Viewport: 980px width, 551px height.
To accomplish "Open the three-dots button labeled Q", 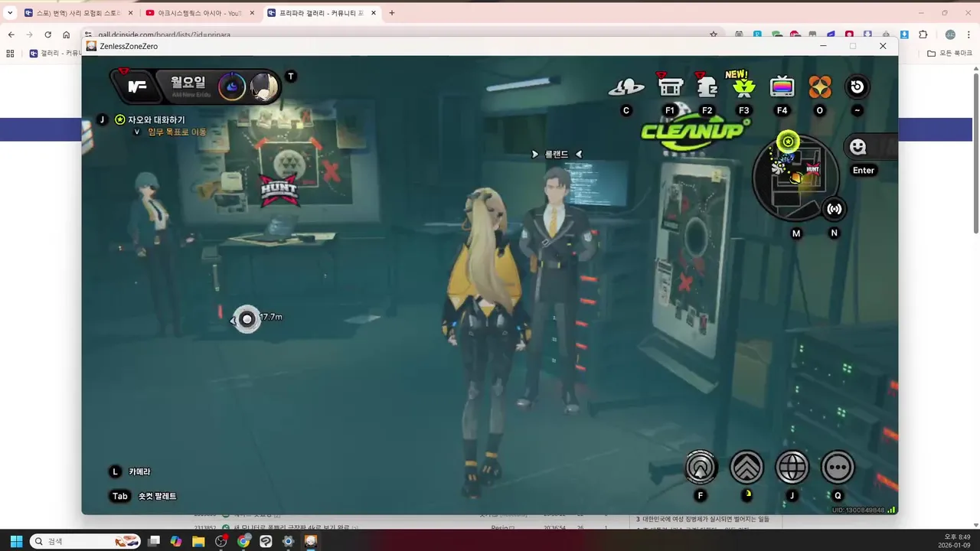I will click(838, 467).
